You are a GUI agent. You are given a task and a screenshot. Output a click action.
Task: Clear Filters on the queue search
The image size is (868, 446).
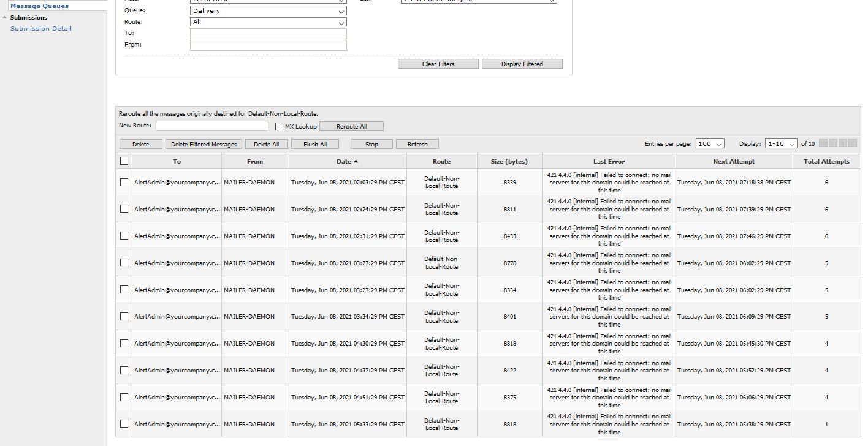[438, 63]
